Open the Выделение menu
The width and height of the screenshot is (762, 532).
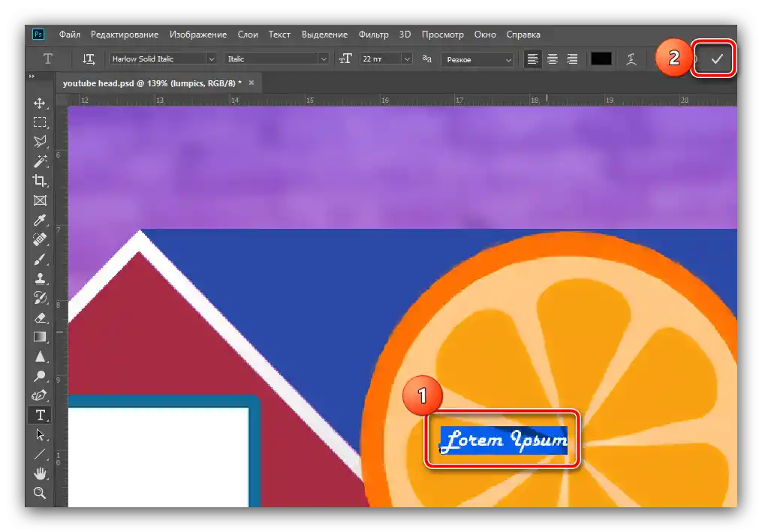(324, 35)
